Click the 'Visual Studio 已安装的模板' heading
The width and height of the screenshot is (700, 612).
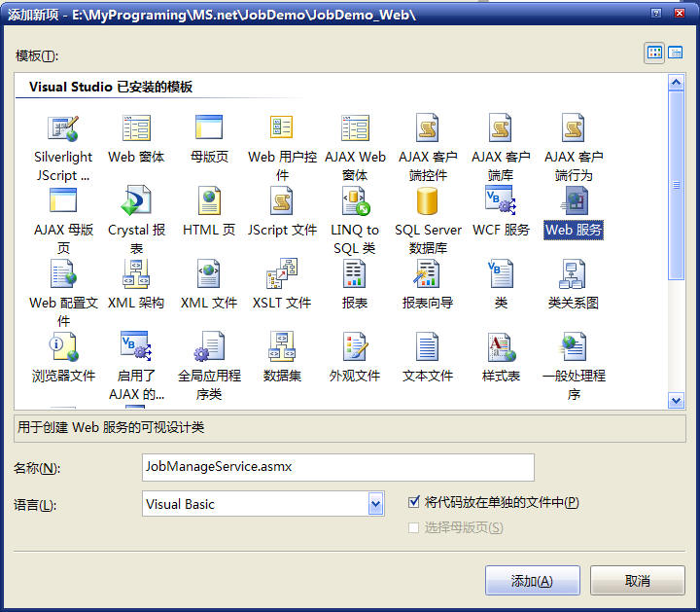(x=111, y=87)
